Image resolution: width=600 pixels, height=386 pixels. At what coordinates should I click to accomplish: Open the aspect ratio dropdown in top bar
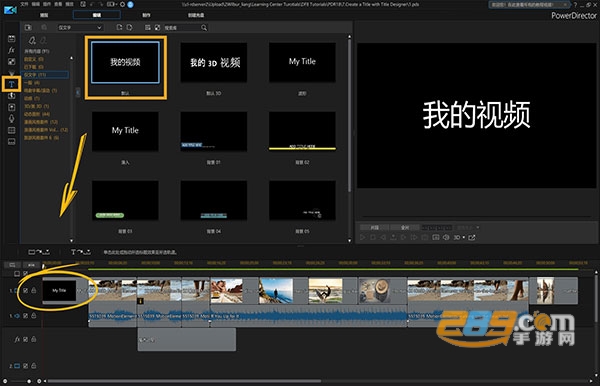[x=111, y=4]
